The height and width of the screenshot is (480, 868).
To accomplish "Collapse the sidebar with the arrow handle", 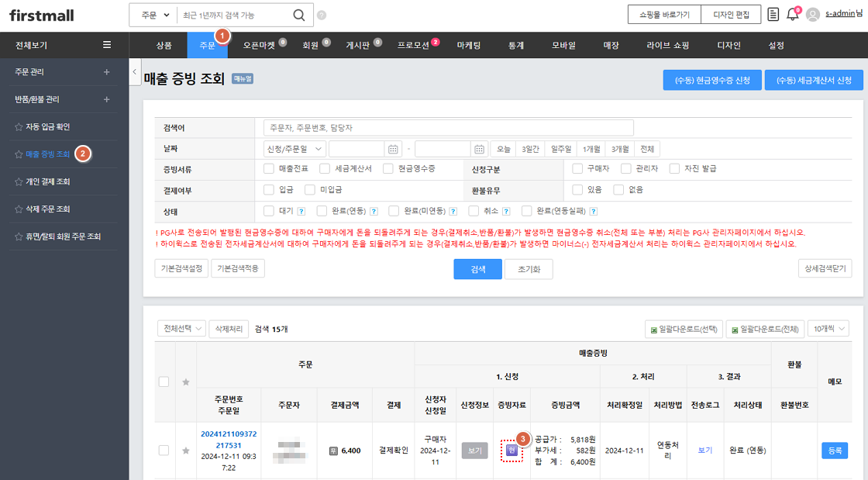I will 135,72.
